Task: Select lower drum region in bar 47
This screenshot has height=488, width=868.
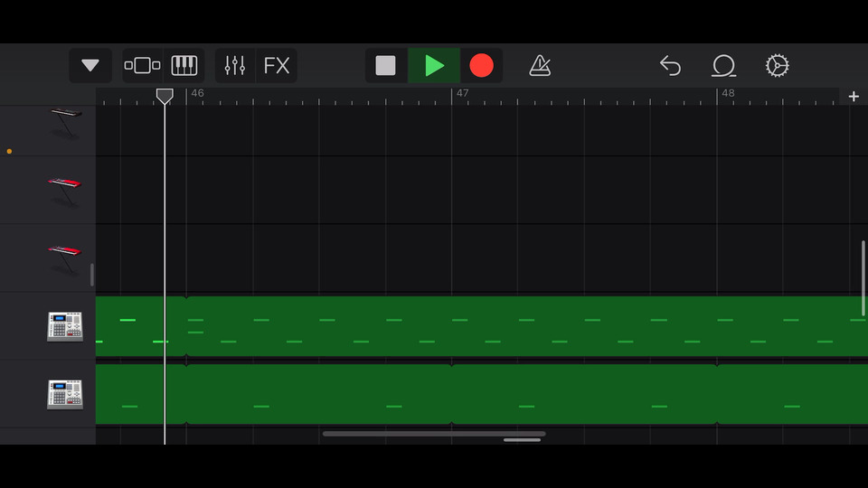Action: pos(584,394)
